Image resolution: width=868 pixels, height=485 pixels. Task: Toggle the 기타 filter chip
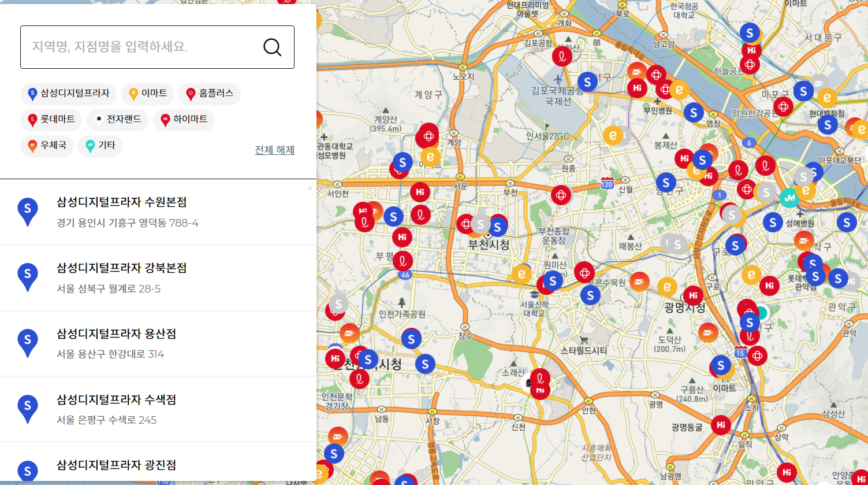tap(100, 146)
